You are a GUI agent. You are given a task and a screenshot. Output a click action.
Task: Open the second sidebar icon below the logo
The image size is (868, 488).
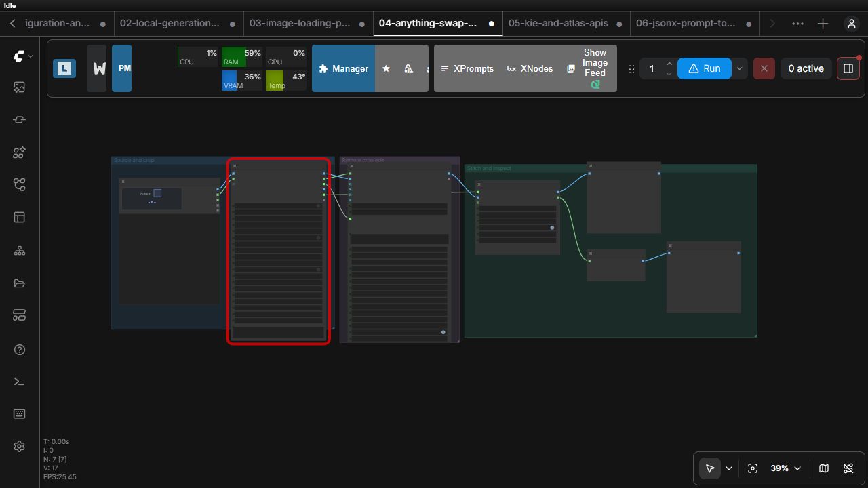coord(19,120)
